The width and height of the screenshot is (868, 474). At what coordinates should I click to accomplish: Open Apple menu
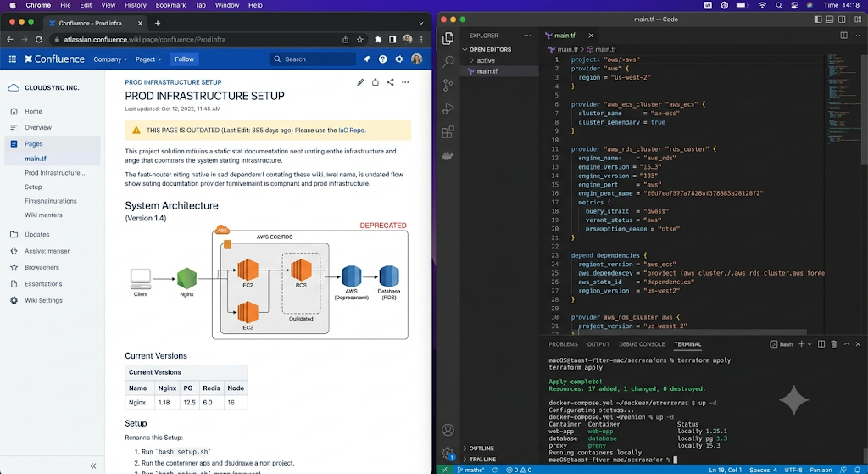[x=12, y=5]
